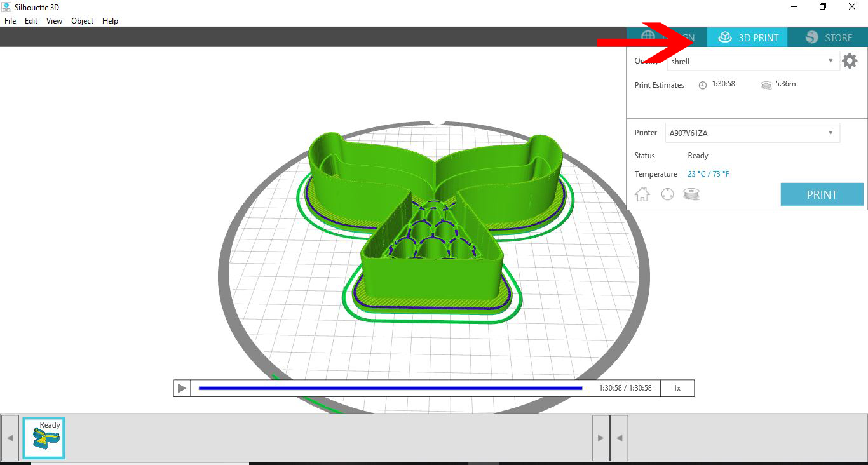868x465 pixels.
Task: Open the Edit menu
Action: 31,21
